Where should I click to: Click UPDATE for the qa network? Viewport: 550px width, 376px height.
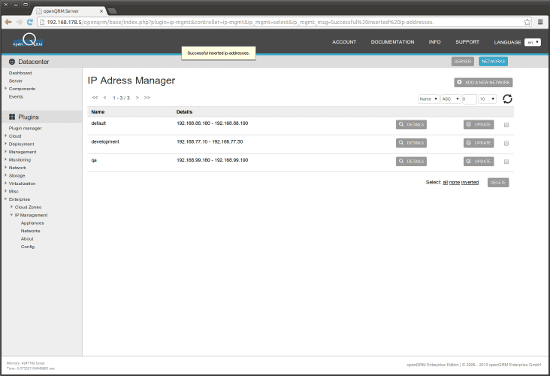pos(479,161)
